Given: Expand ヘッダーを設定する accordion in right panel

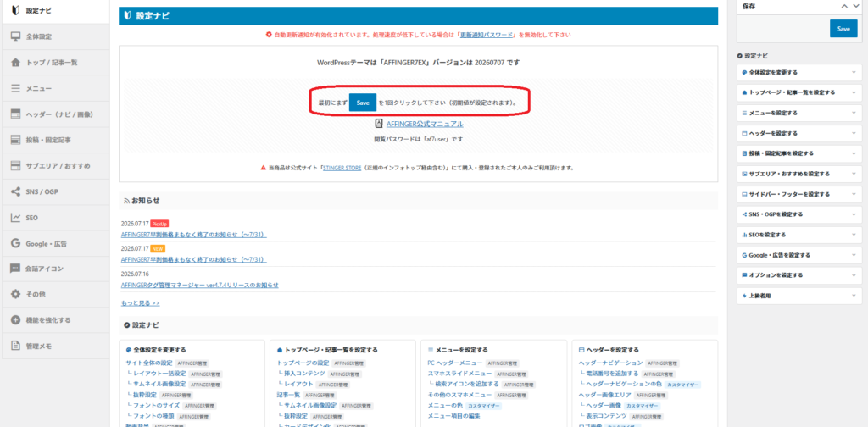Looking at the screenshot, I should 799,133.
